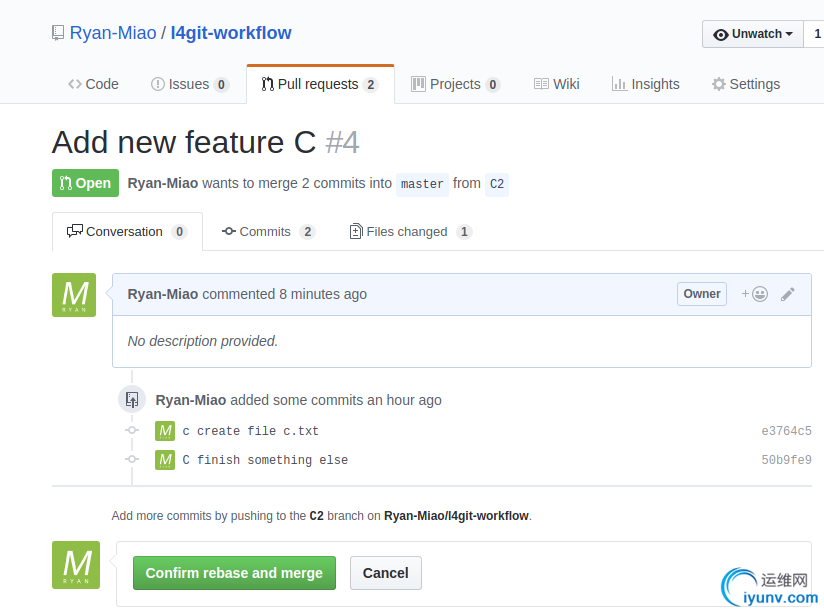
Task: Open commit hash e3764c5
Action: 786,431
